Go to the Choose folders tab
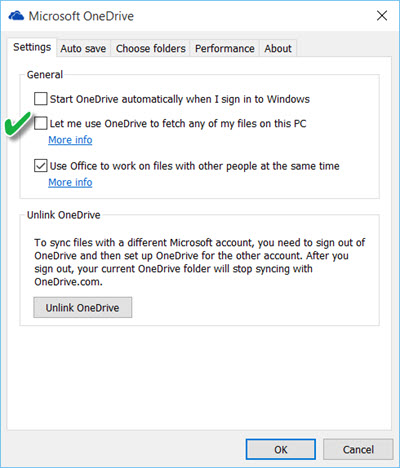This screenshot has height=468, width=400. point(151,49)
